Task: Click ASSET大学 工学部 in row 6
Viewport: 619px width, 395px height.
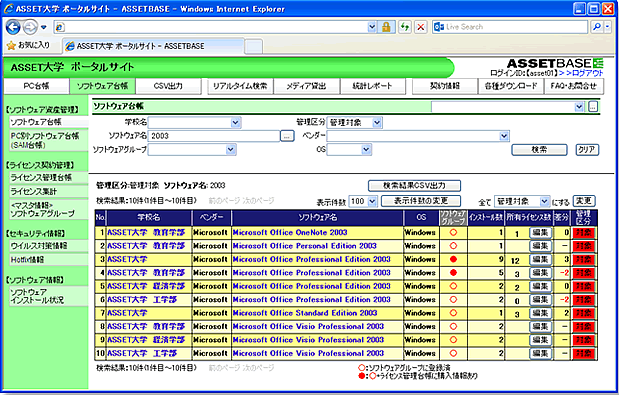Action: (142, 300)
